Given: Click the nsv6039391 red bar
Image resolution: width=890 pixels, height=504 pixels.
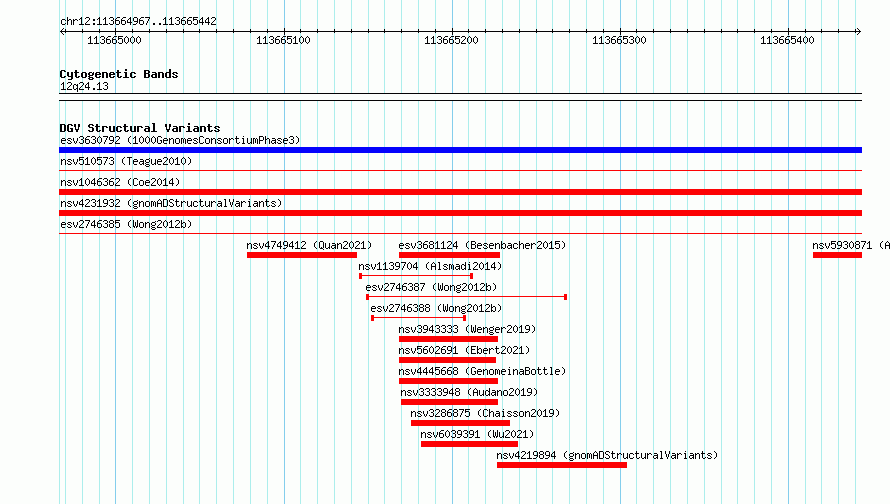Looking at the screenshot, I should [469, 444].
